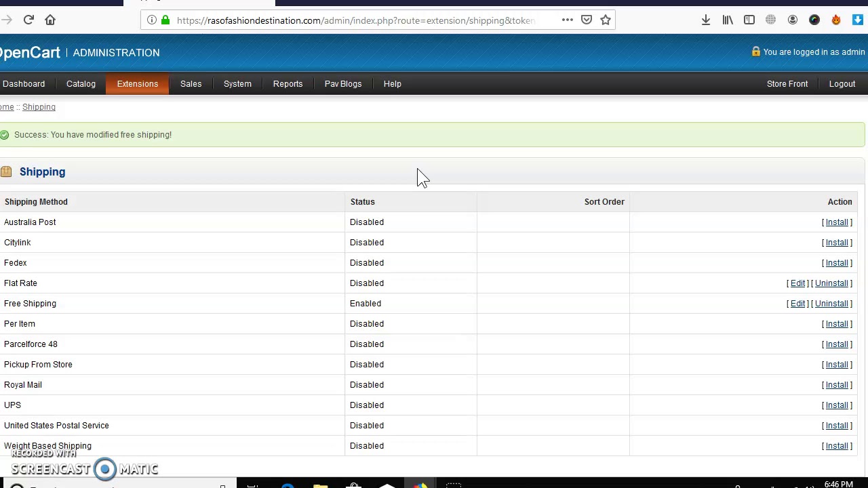Bookmark this page with the star icon
This screenshot has width=868, height=488.
(606, 20)
